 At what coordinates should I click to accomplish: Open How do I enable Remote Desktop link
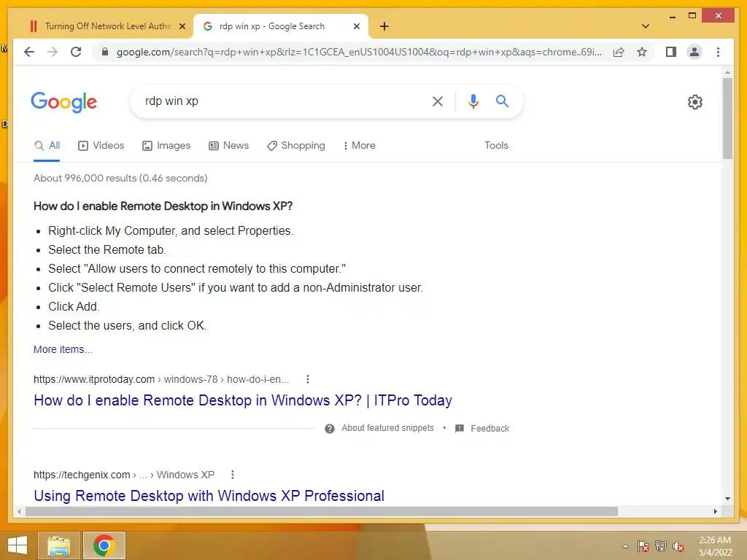pyautogui.click(x=242, y=400)
